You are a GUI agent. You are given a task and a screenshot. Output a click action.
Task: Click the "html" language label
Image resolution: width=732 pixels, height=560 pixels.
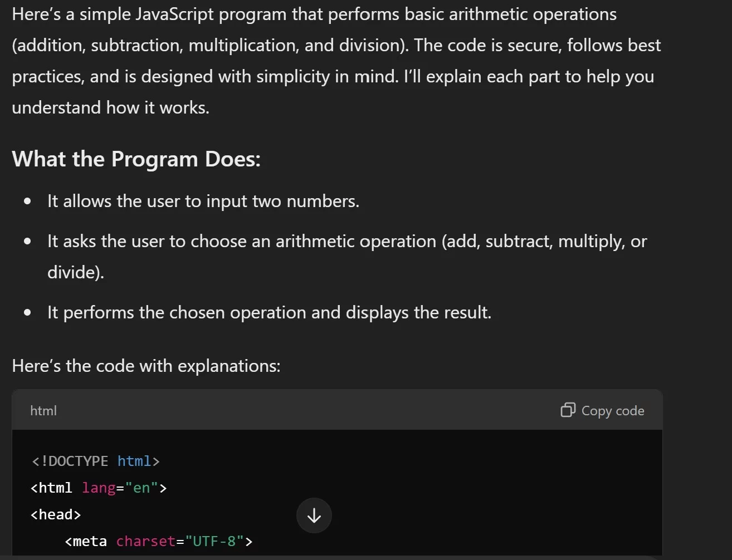click(x=43, y=411)
